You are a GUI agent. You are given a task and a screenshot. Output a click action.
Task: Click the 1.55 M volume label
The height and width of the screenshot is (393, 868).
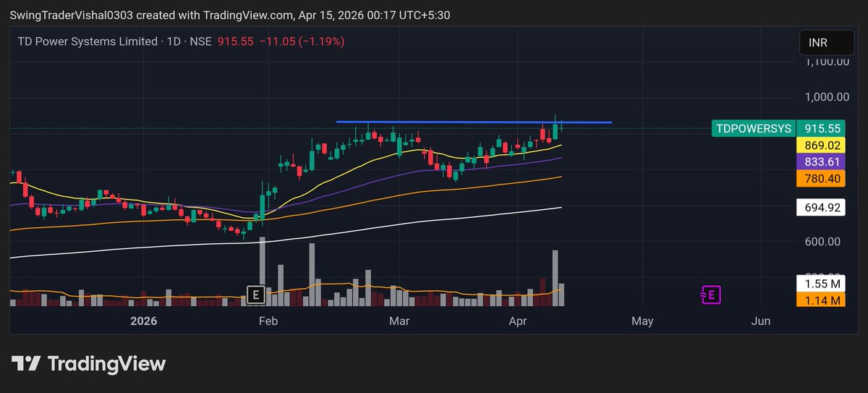(821, 283)
